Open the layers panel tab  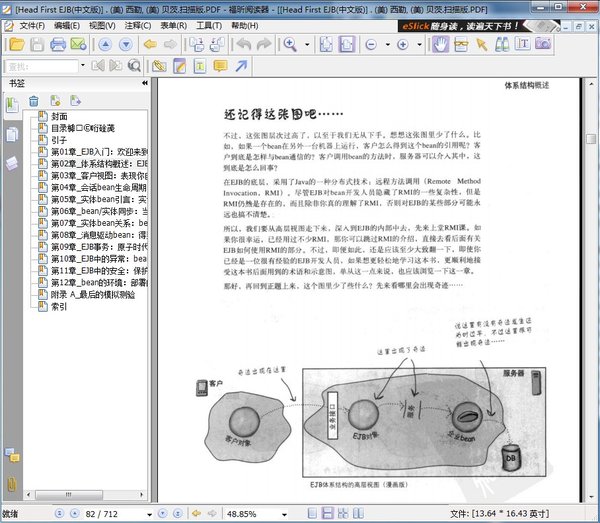click(x=12, y=163)
